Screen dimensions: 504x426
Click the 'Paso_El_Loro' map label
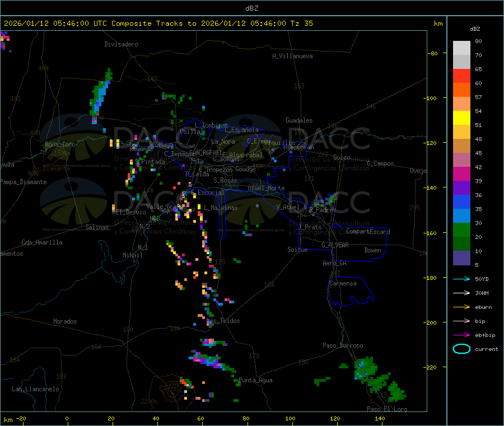pos(387,409)
